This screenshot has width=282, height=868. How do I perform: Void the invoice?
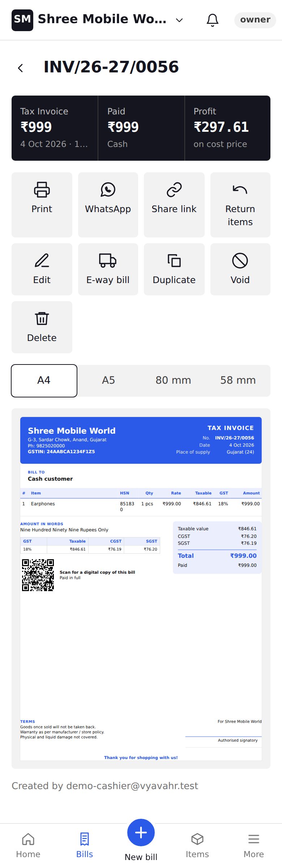[240, 269]
